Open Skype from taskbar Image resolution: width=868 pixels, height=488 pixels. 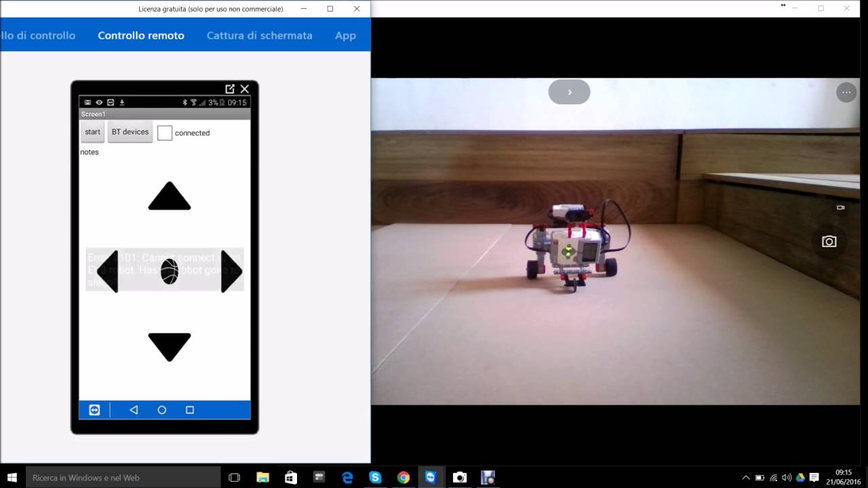click(375, 477)
